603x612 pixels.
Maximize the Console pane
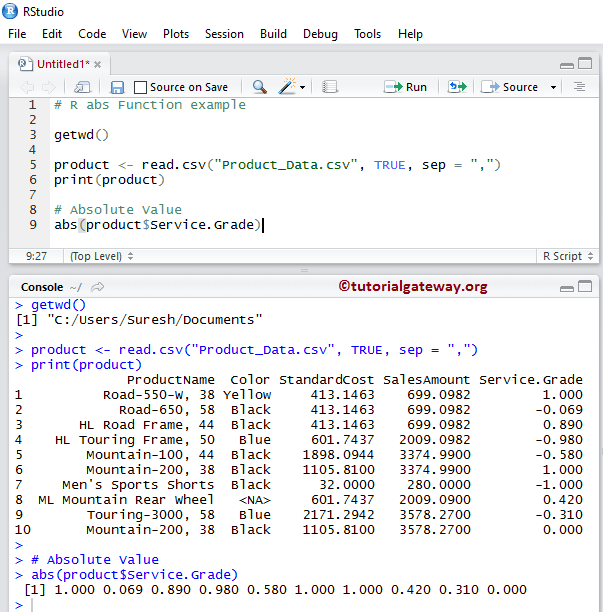585,286
